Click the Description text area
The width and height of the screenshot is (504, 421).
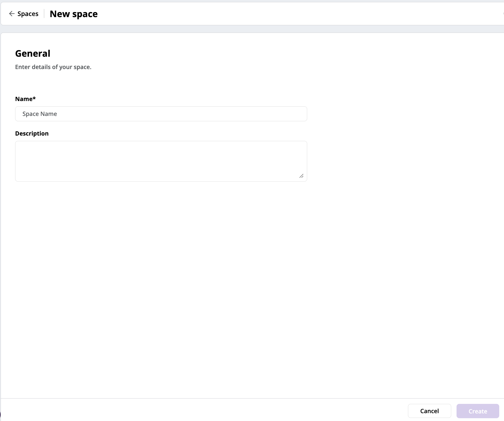tap(161, 161)
